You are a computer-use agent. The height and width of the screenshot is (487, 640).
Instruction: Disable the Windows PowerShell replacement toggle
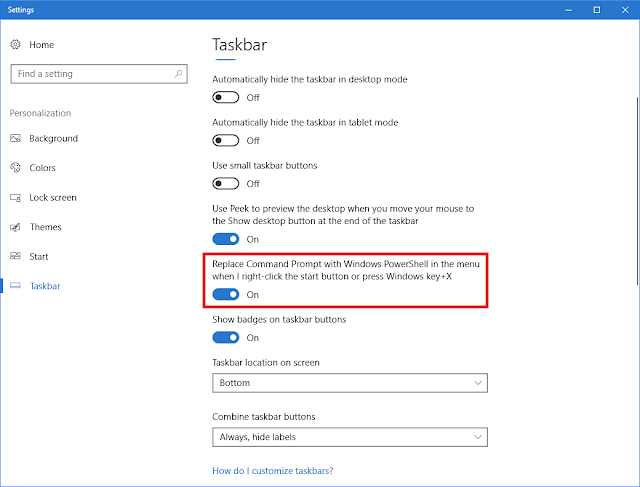pos(226,295)
